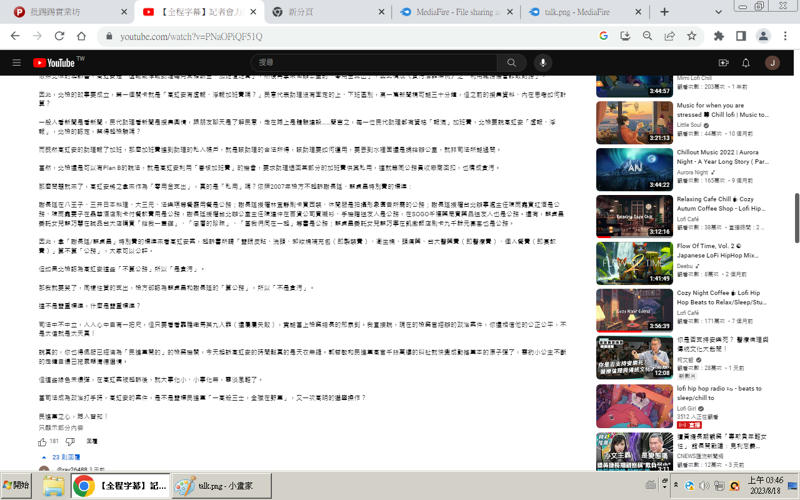Screen dimensions: 800x500
Task: Close the talk.png - MediaFire tab
Action: pos(638,12)
